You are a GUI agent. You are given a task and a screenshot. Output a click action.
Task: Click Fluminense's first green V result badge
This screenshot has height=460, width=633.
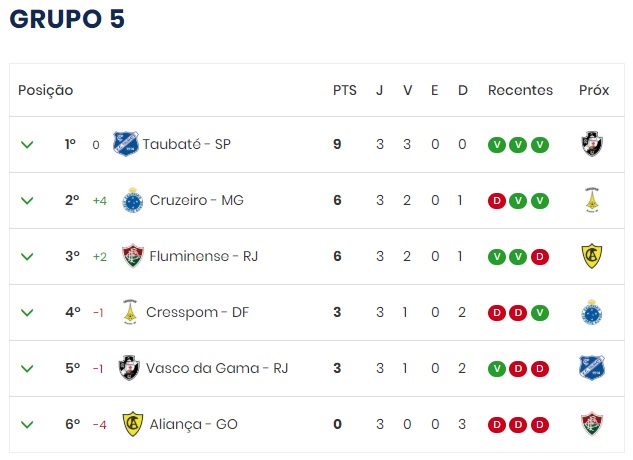pos(496,256)
